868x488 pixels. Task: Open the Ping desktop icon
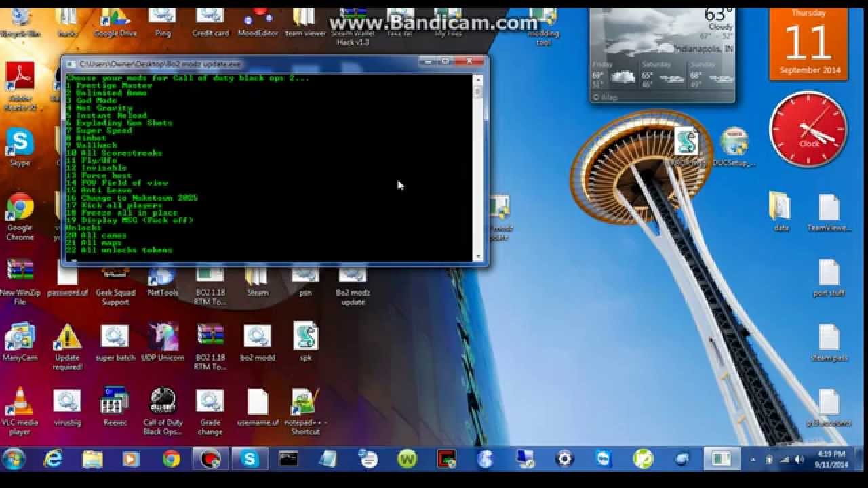[x=163, y=22]
